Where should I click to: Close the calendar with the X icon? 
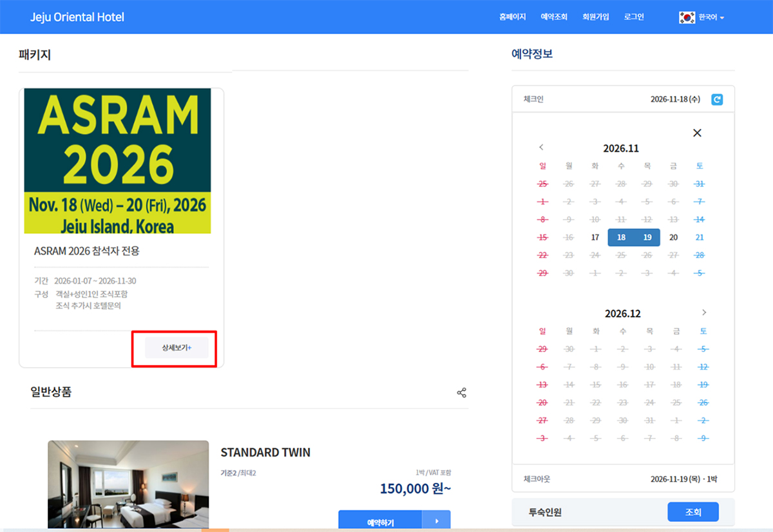point(697,133)
